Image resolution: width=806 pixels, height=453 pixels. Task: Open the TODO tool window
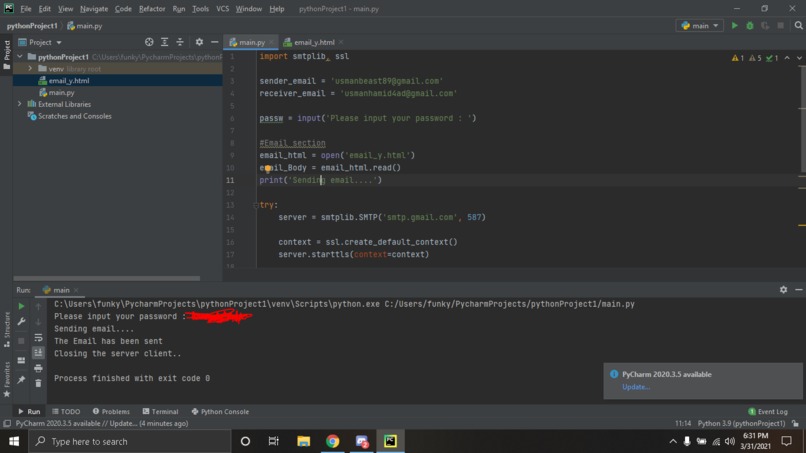66,411
